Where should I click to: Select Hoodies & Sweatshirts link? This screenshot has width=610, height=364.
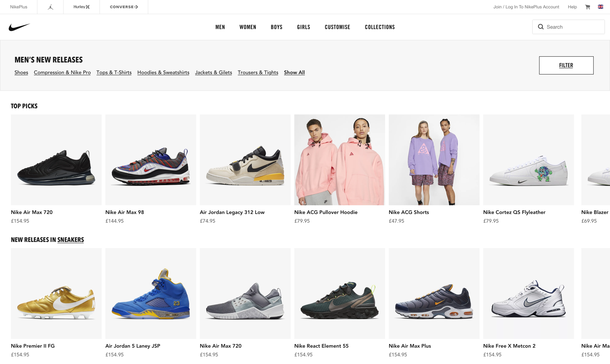pos(163,72)
